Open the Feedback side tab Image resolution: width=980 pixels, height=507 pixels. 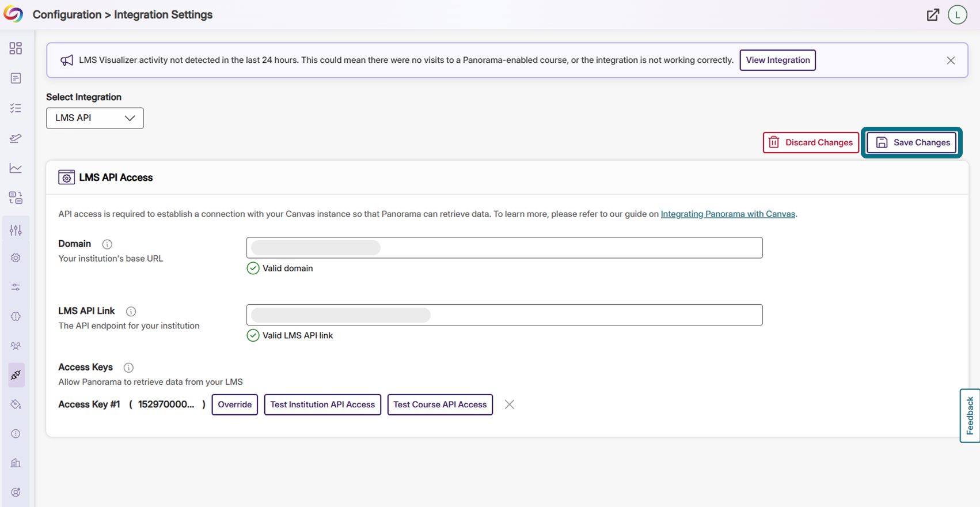[970, 415]
